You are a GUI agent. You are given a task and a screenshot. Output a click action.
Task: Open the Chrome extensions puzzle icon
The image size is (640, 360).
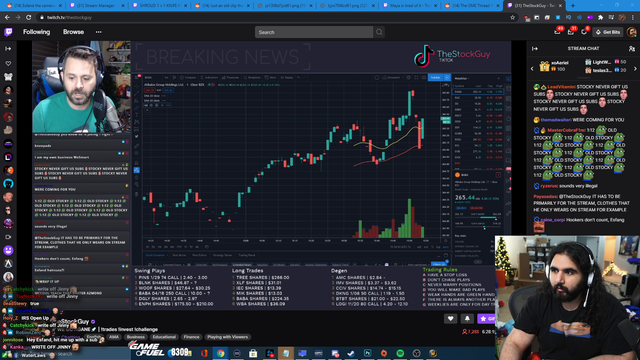click(x=600, y=18)
